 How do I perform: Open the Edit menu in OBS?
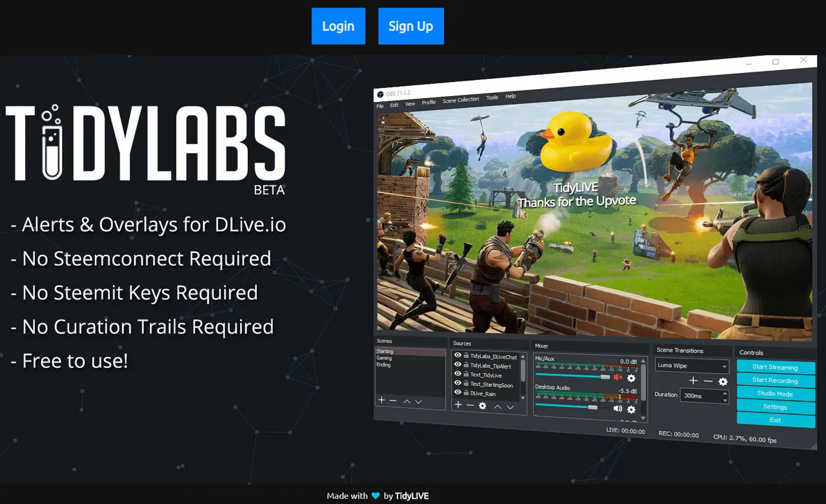point(394,105)
